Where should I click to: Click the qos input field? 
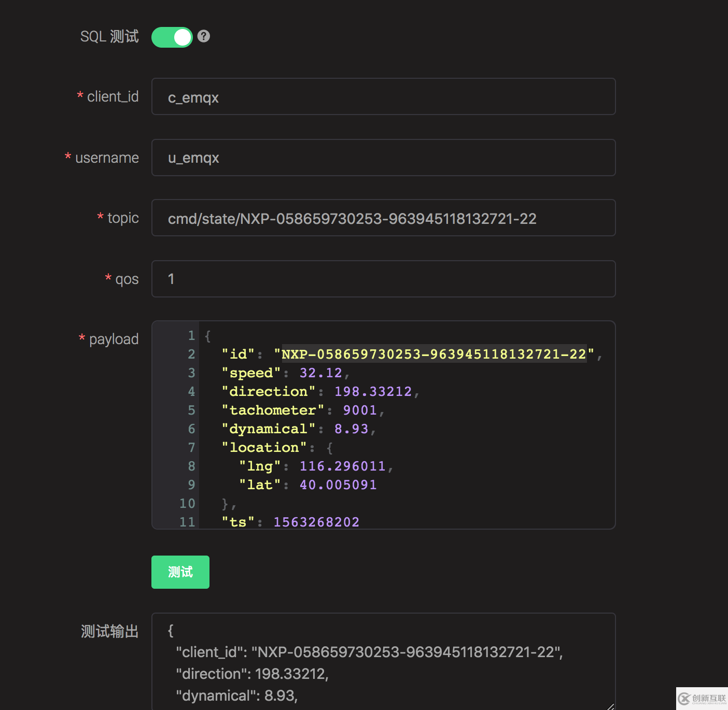click(x=383, y=279)
